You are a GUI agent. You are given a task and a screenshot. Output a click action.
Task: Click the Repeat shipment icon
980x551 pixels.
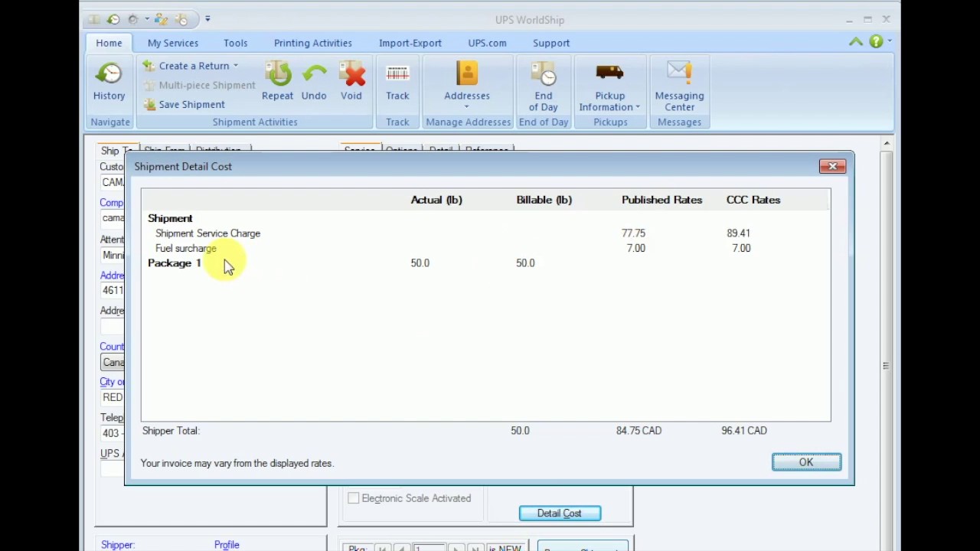pos(277,74)
